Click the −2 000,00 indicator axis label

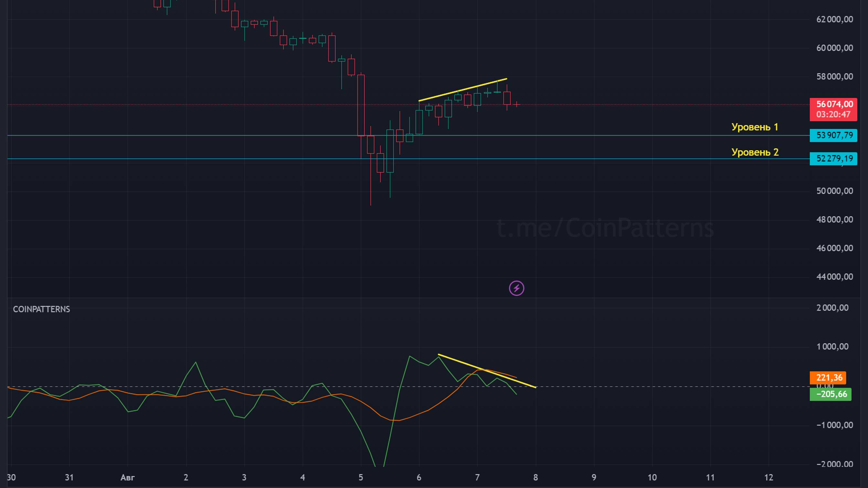point(835,464)
